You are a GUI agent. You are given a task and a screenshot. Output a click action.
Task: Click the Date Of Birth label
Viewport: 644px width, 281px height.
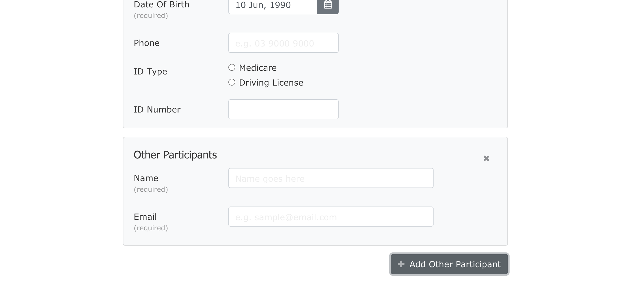tap(161, 5)
